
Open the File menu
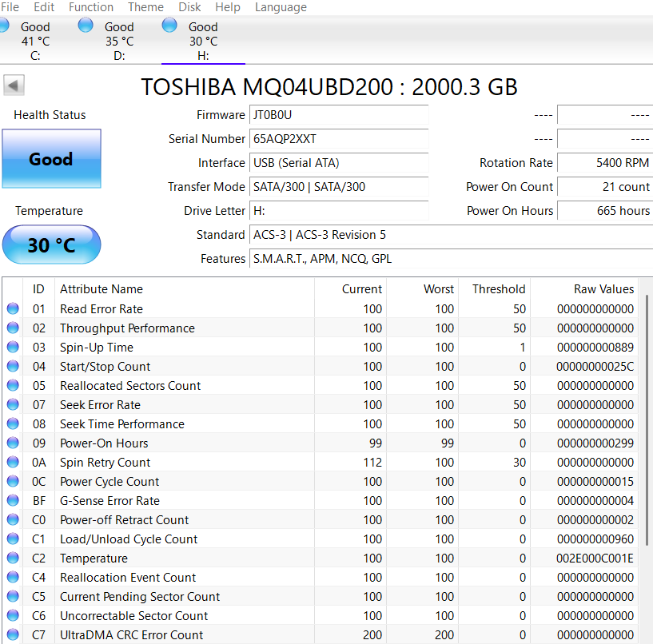(x=10, y=7)
